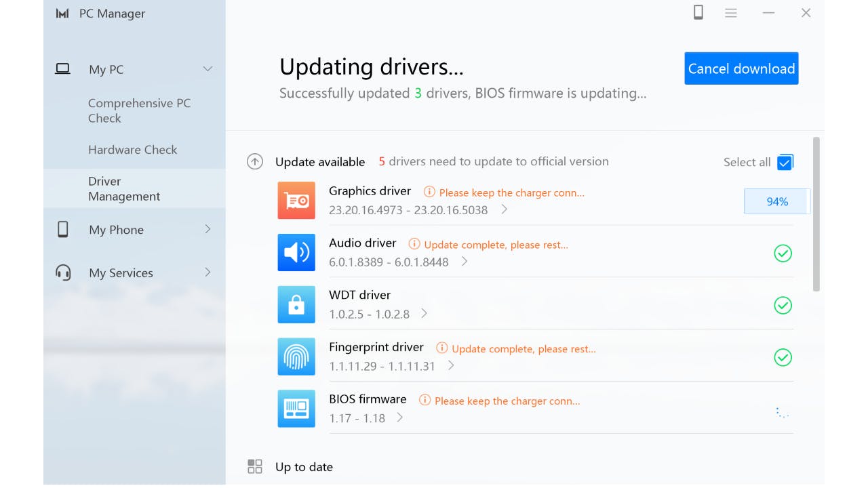
Task: Click the Graphics driver charger warning text
Action: point(512,192)
